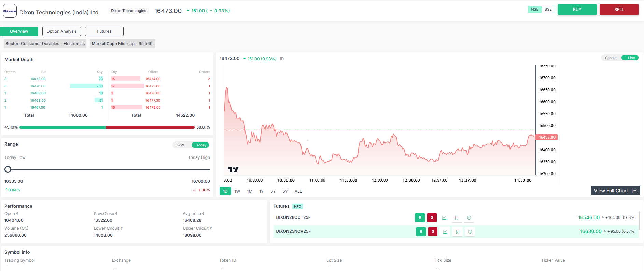Toggle range to 52W
Screen dimensions: 644x271
click(x=180, y=145)
